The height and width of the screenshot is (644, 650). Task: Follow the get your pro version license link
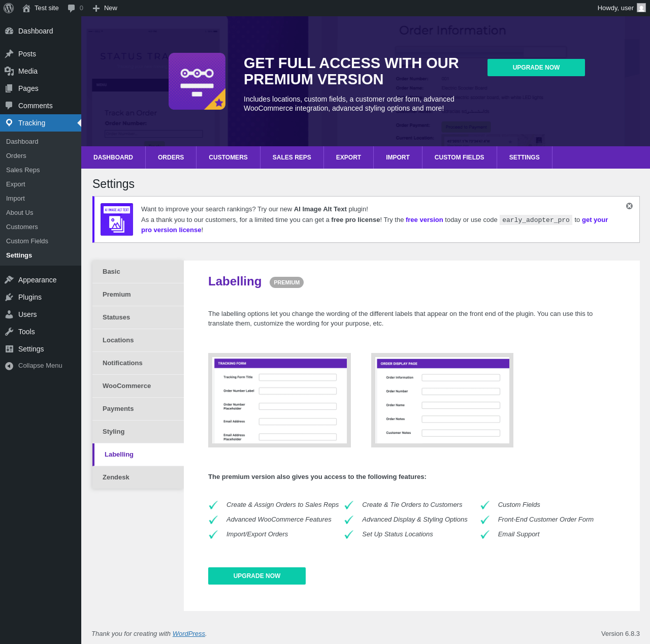(595, 220)
